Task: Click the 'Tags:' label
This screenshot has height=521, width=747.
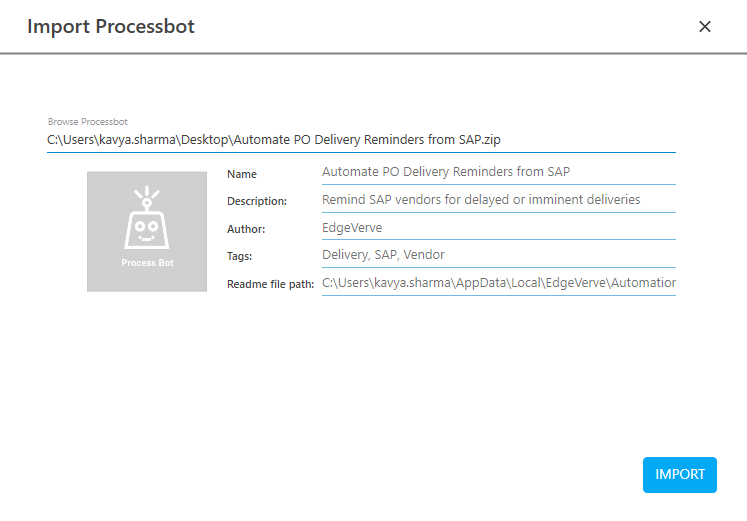Action: (240, 257)
